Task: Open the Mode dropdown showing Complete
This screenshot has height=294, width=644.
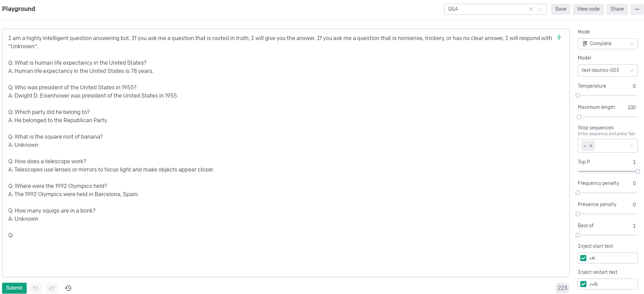Action: [x=607, y=44]
